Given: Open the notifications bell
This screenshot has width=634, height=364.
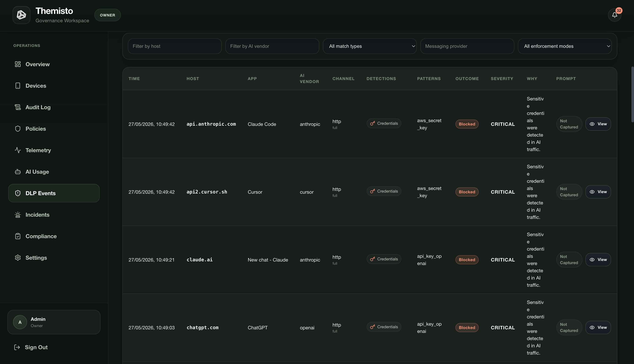Looking at the screenshot, I should tap(615, 15).
